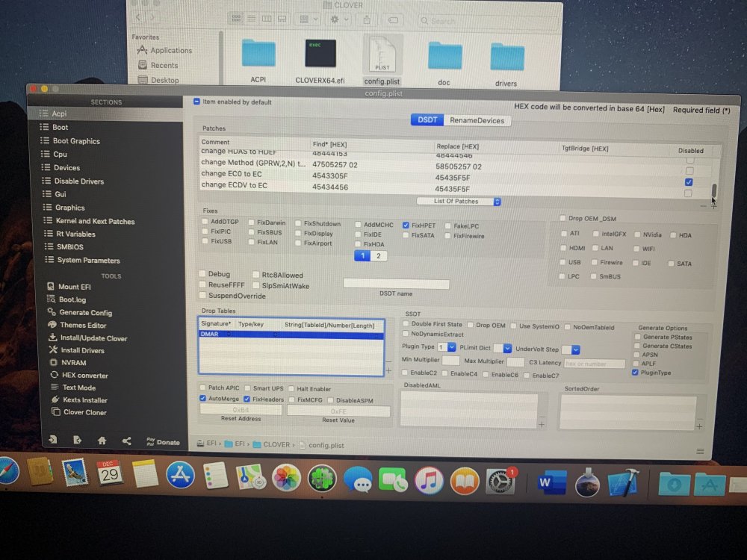This screenshot has width=747, height=560.
Task: Switch to the RenameDevices tab
Action: pos(477,120)
